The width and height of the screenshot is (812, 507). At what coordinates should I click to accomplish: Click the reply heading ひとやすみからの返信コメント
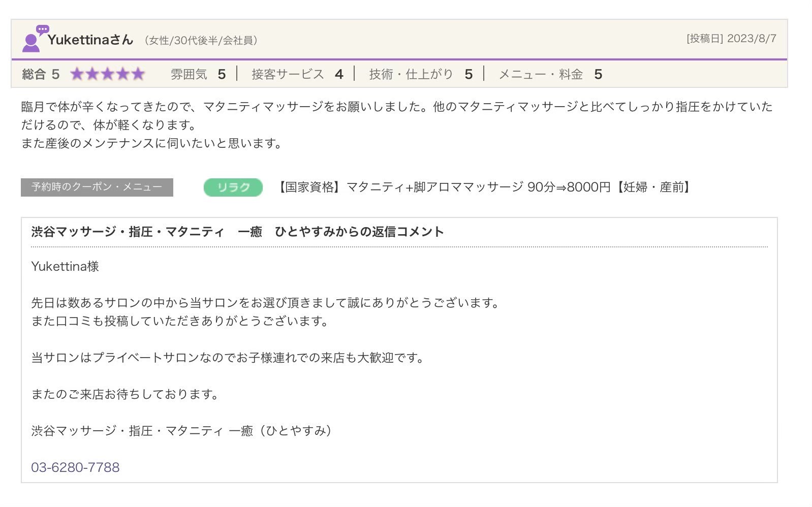(237, 232)
